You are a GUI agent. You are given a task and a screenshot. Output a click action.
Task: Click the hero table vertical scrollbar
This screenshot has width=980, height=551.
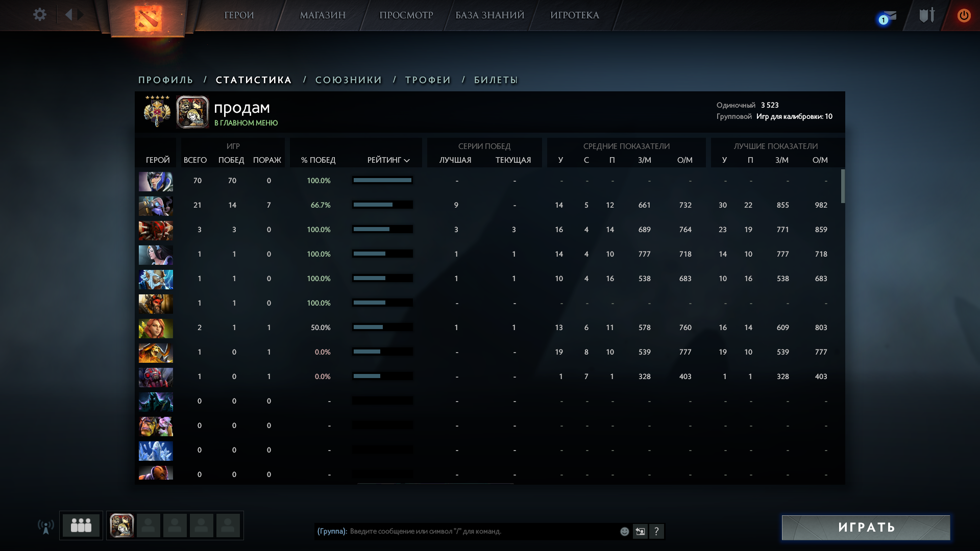click(843, 186)
